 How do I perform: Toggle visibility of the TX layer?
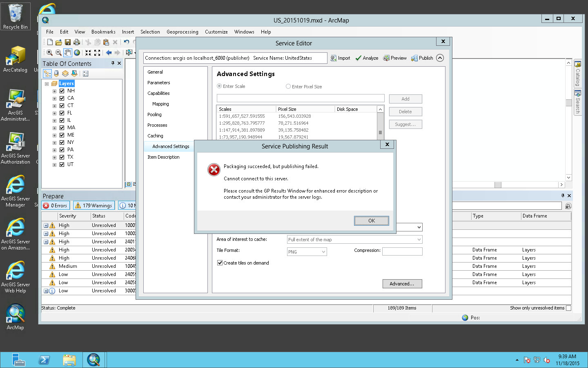pos(62,157)
